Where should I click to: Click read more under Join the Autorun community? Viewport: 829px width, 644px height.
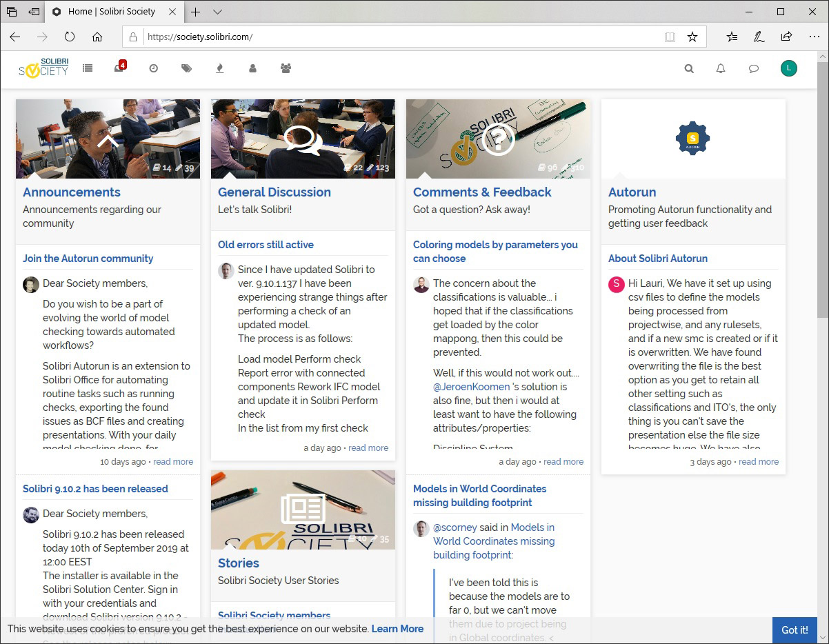[173, 462]
